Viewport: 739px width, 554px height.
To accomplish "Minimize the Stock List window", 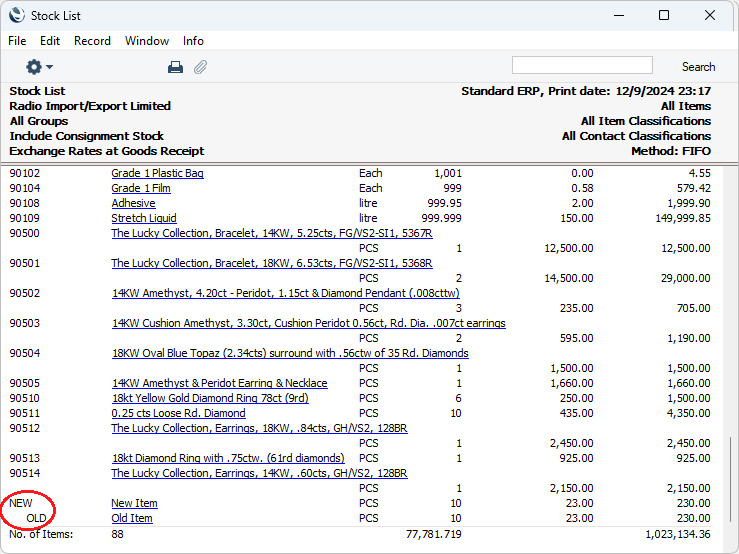I will [619, 16].
